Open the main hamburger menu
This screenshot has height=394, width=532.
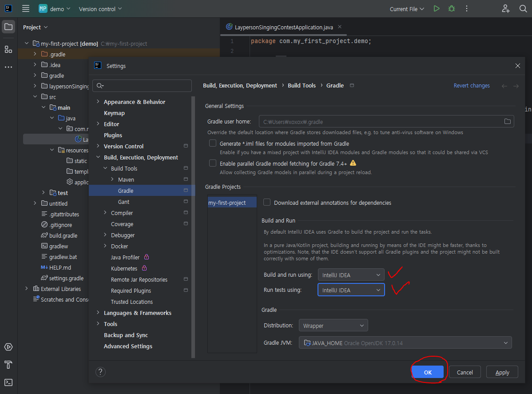pyautogui.click(x=26, y=8)
